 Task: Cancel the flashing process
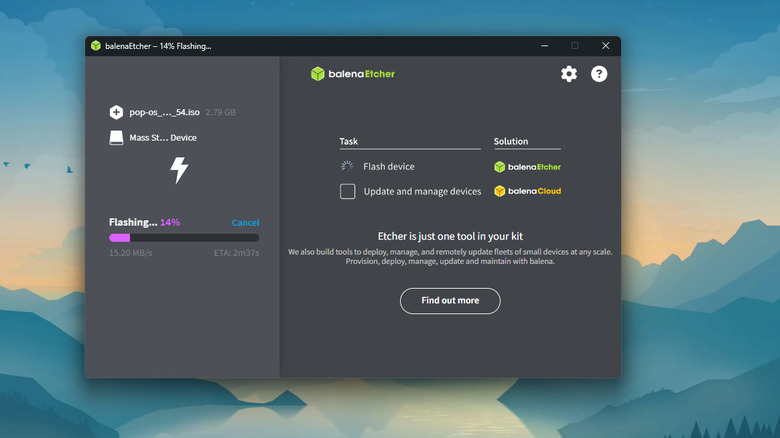[245, 223]
